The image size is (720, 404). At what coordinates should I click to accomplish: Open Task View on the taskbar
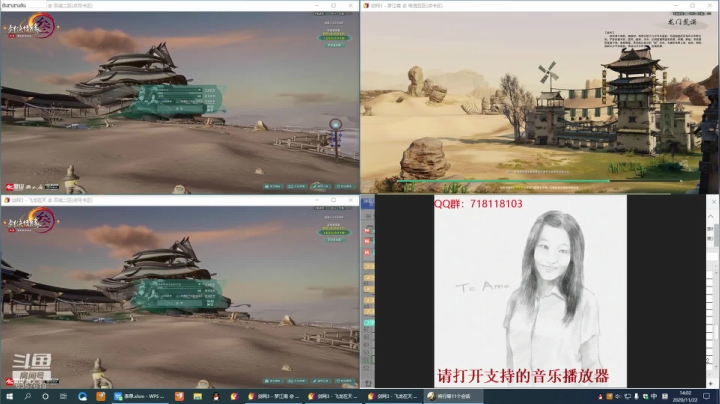click(63, 396)
